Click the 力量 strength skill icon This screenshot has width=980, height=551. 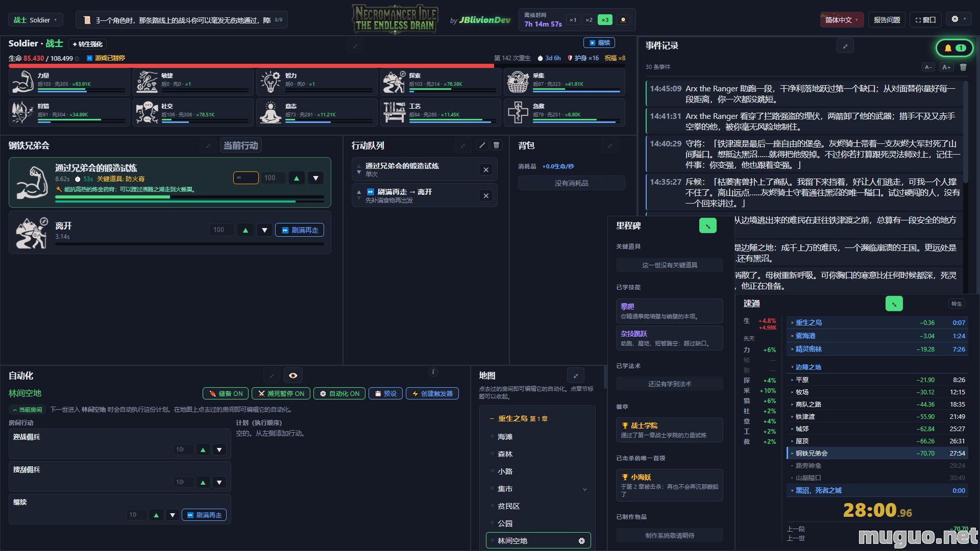22,82
